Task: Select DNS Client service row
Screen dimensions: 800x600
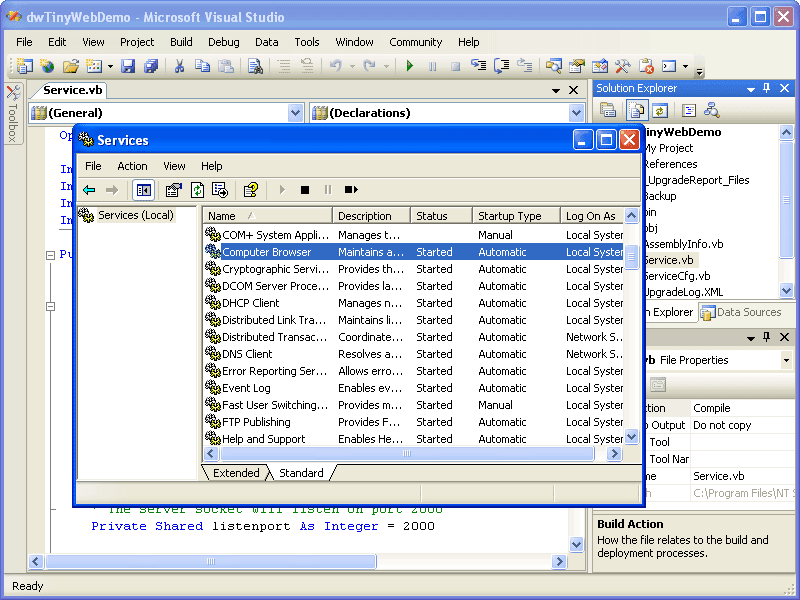Action: [413, 354]
